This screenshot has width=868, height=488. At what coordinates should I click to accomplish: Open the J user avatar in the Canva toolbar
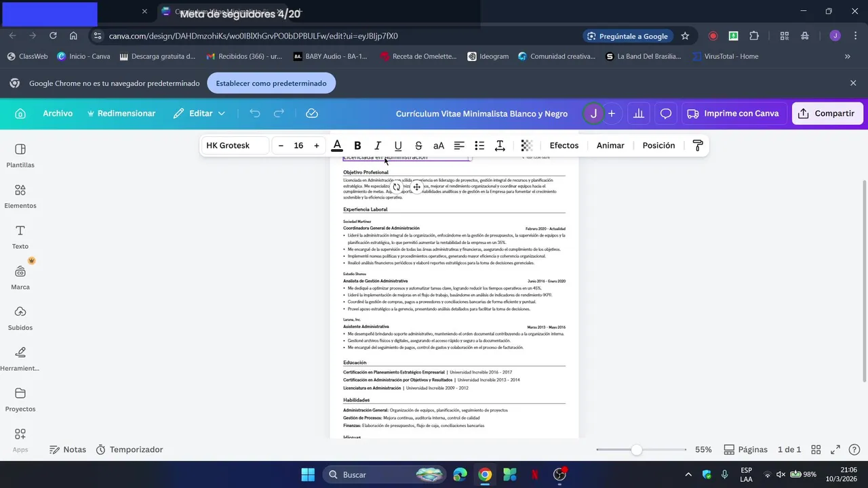click(593, 113)
